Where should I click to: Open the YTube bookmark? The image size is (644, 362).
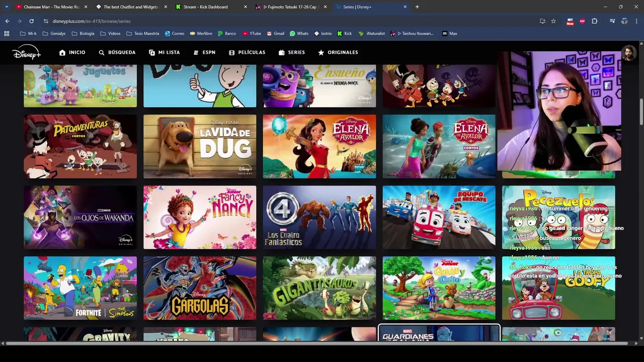point(252,33)
